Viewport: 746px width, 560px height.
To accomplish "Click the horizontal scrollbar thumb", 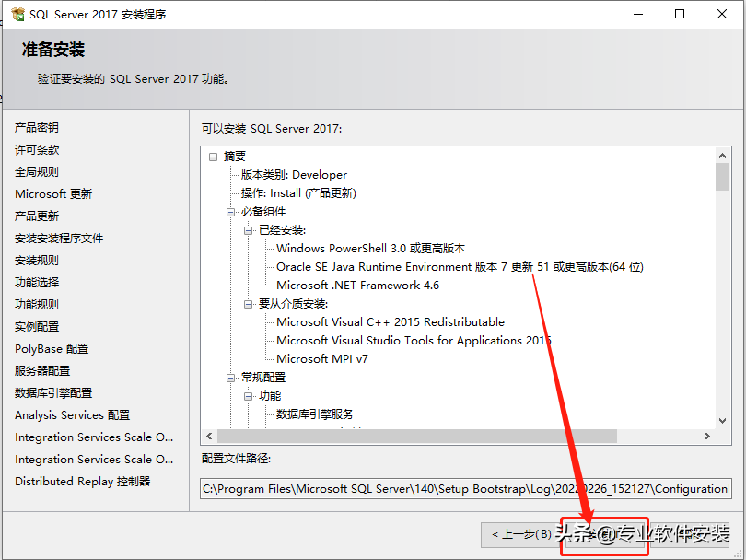I will (417, 436).
